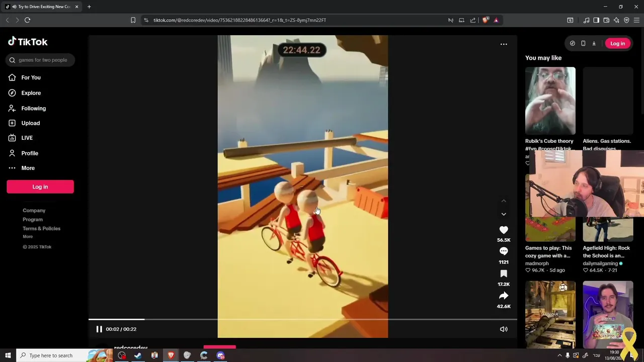Click the site settings icon in address bar
Image resolution: width=644 pixels, height=362 pixels.
click(x=146, y=20)
